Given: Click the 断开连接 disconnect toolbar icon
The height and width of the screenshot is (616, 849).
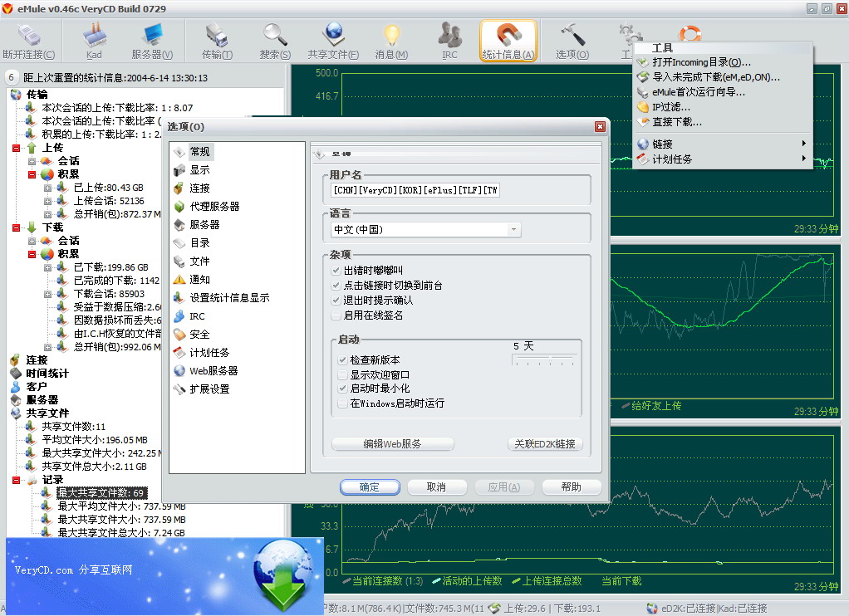Looking at the screenshot, I should click(29, 42).
